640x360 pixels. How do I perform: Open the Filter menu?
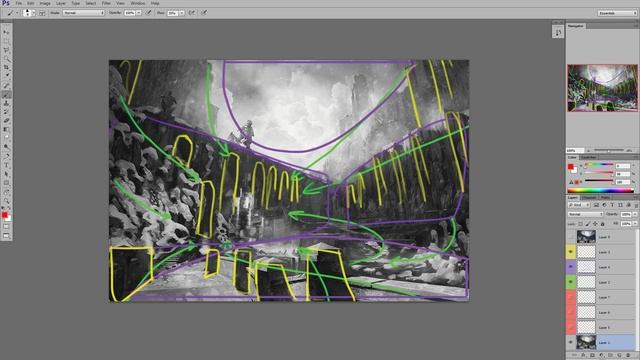(106, 3)
